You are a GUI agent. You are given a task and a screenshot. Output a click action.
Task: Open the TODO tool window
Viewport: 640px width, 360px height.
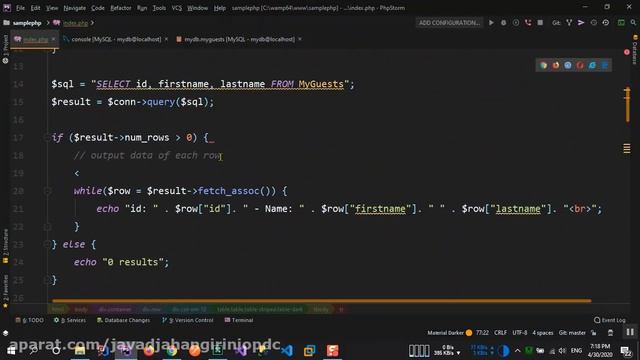[29, 320]
